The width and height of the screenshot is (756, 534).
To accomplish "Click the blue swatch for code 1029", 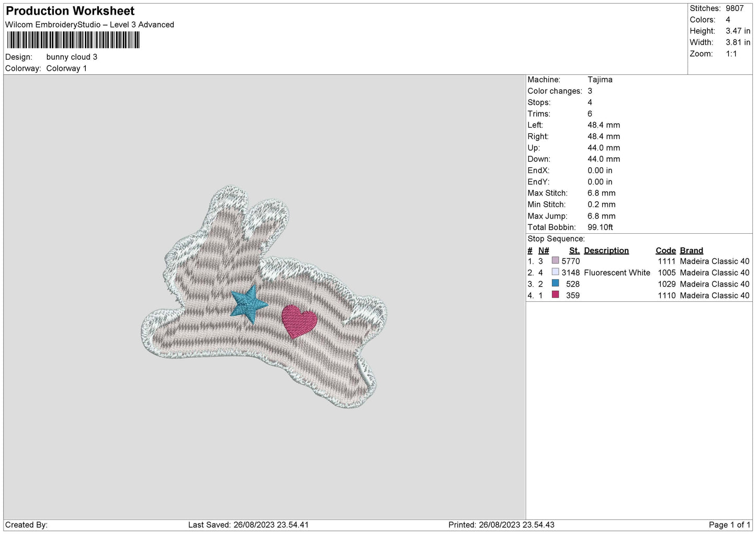I will pyautogui.click(x=555, y=283).
